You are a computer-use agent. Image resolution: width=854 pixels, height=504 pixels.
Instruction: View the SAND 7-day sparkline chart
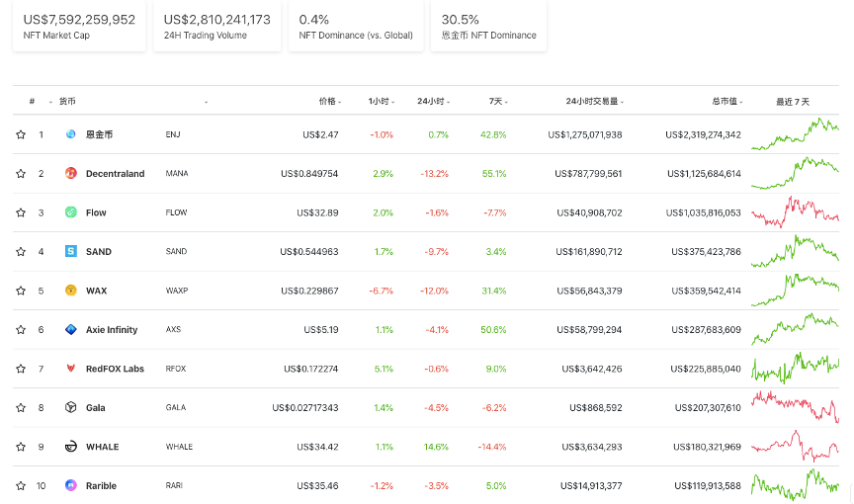(795, 251)
